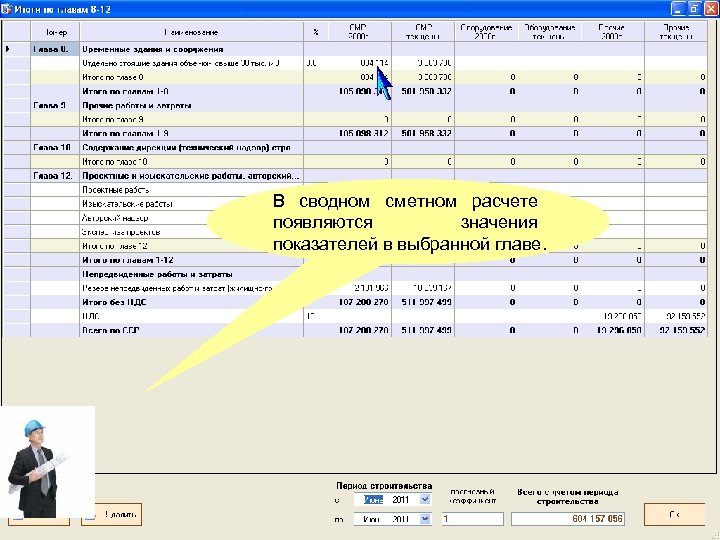Click the total field showing 604 157 056
720x540 pixels.
coord(568,519)
